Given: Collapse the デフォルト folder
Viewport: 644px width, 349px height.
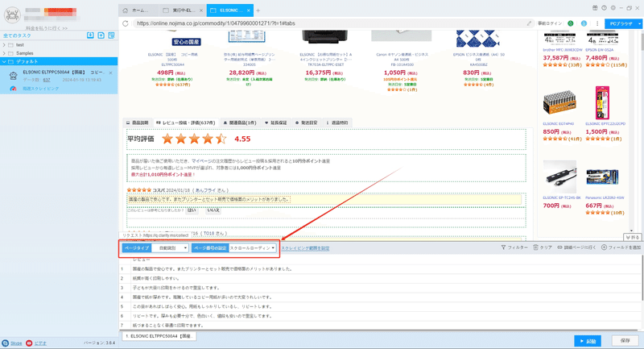Looking at the screenshot, I should click(x=4, y=62).
